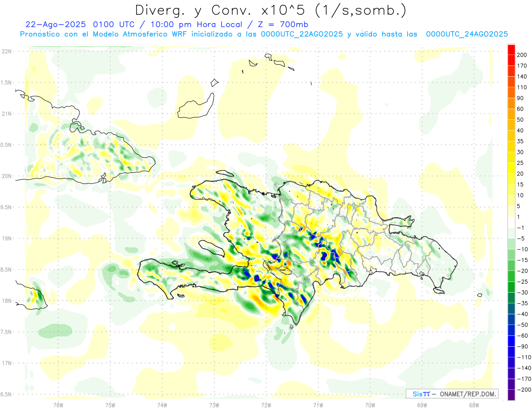Click the '200' color scale value
Viewport: 532px width, 411px height.
(x=523, y=55)
